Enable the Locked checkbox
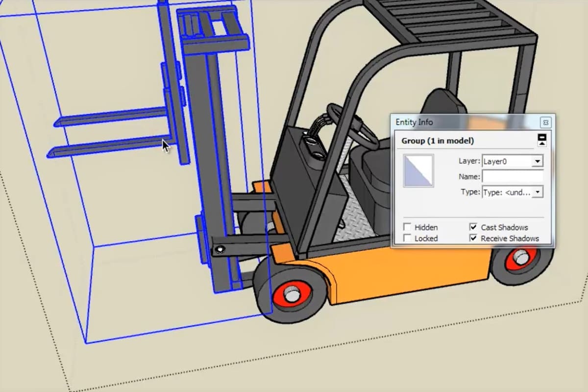Viewport: 588px width, 392px height. pos(407,238)
